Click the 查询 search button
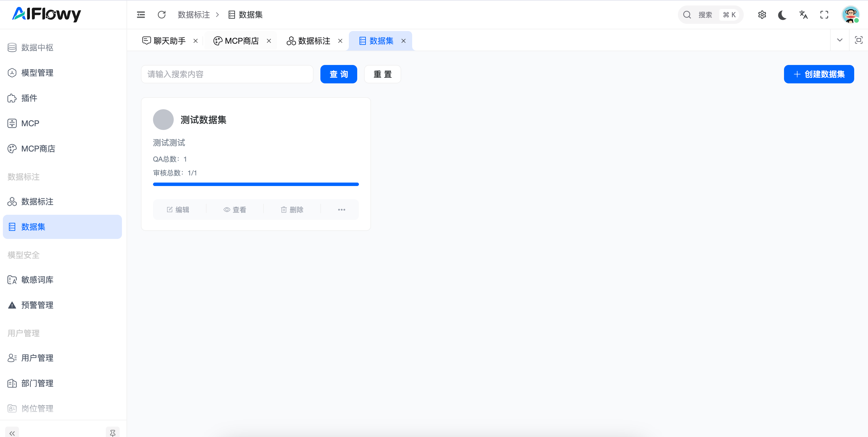Image resolution: width=868 pixels, height=437 pixels. click(x=338, y=74)
